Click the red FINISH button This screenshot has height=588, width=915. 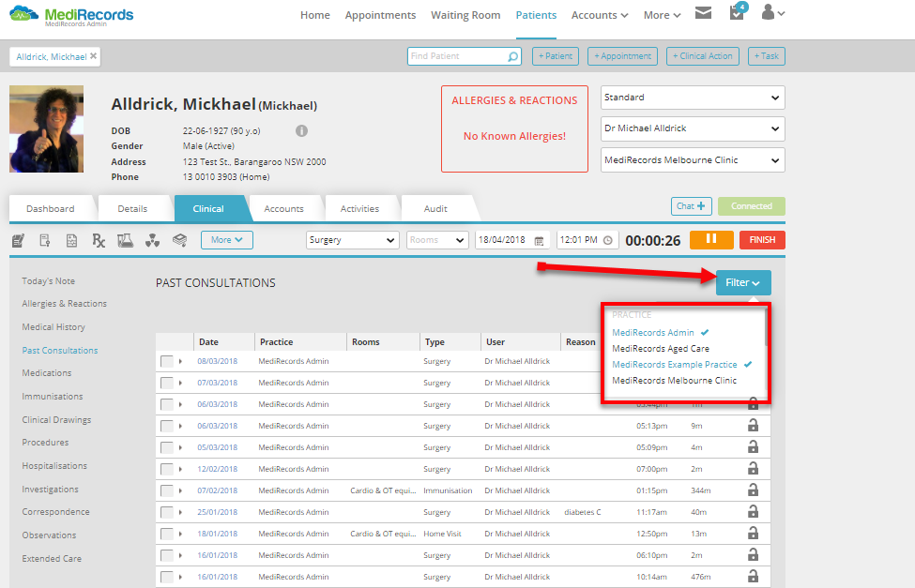tap(763, 240)
